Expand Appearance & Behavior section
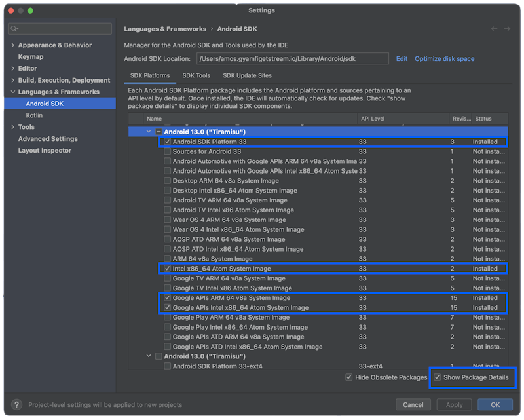 pos(12,45)
